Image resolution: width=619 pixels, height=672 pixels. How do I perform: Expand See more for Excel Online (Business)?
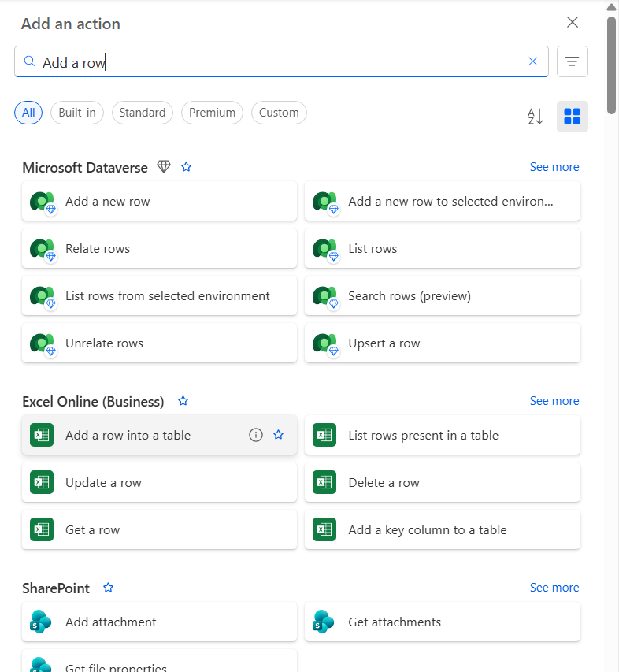[554, 400]
